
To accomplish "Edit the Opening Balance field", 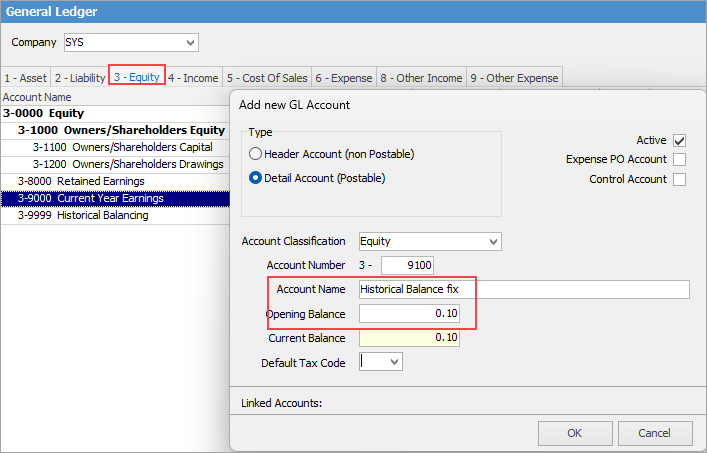I will pyautogui.click(x=409, y=314).
